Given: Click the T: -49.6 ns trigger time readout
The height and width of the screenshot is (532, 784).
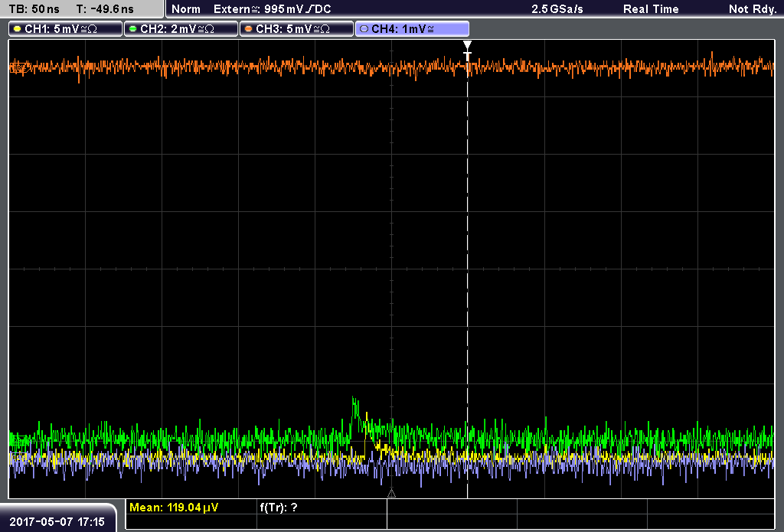Looking at the screenshot, I should click(x=105, y=9).
